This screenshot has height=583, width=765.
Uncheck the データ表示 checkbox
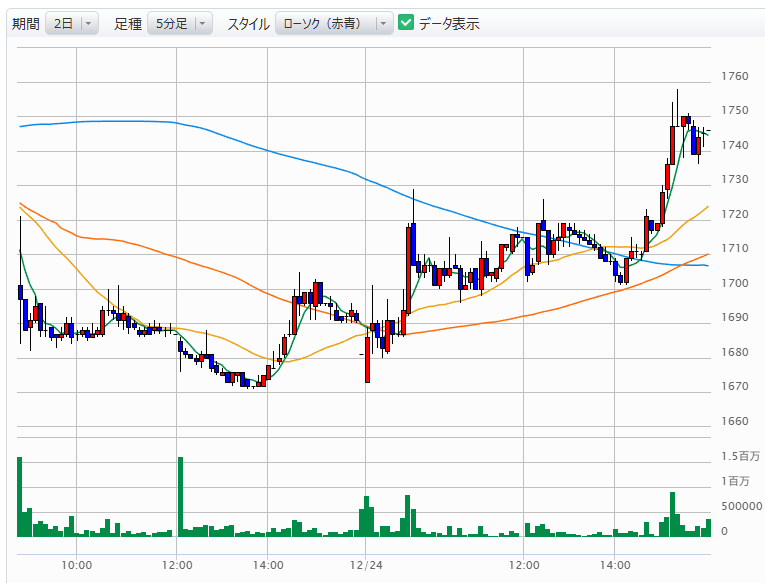[x=406, y=22]
